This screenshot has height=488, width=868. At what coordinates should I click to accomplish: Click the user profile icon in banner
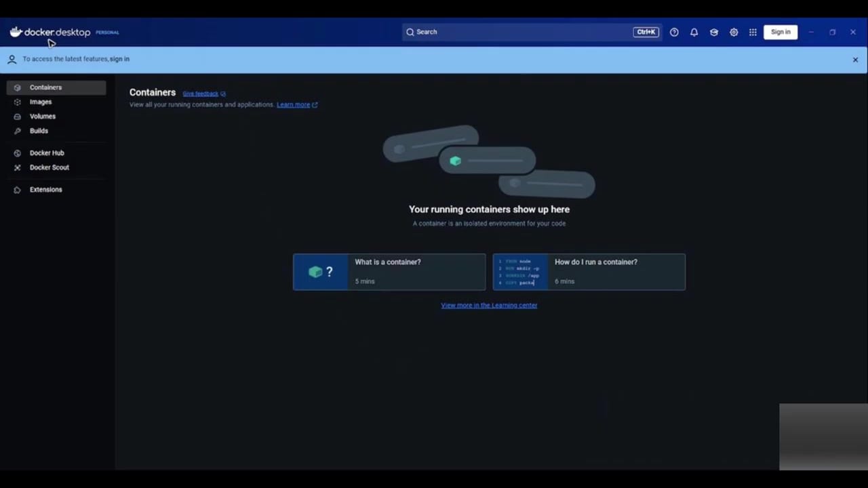pos(12,59)
